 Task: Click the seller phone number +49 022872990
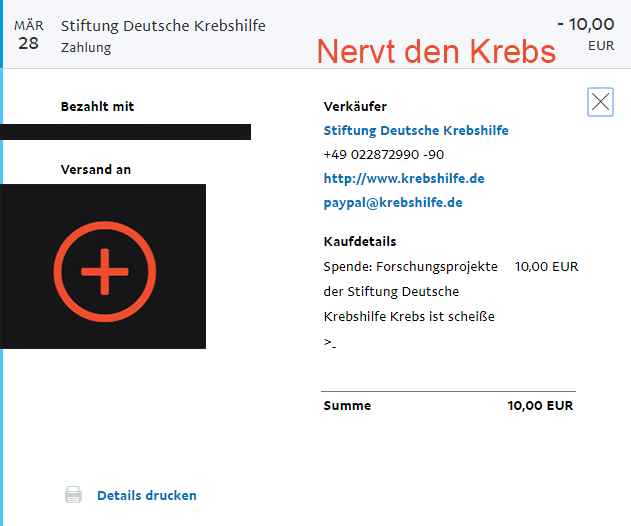pos(384,155)
